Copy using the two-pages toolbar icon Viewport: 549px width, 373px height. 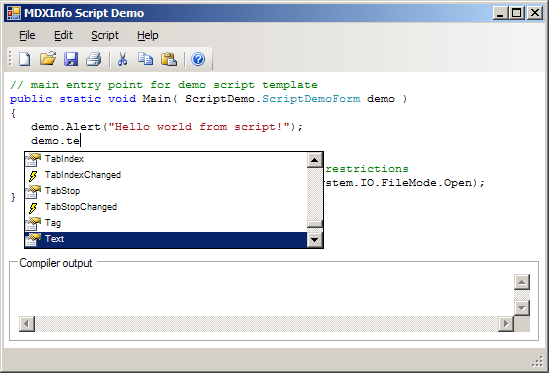click(145, 59)
